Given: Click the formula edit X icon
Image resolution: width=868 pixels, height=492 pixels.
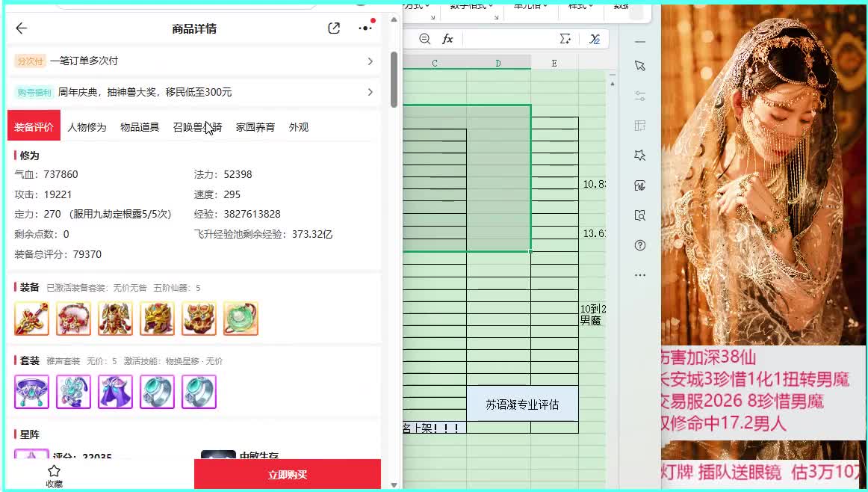Looking at the screenshot, I should [x=595, y=39].
